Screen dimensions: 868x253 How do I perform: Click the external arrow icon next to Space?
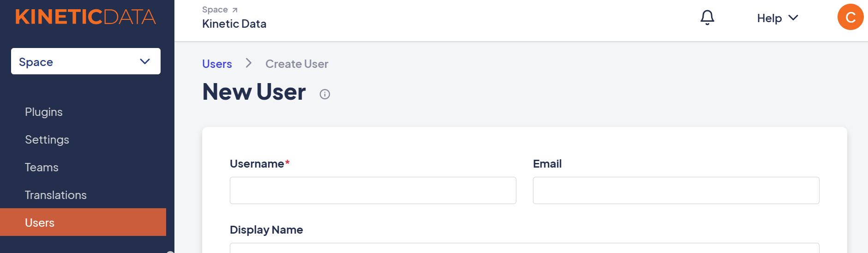pyautogui.click(x=235, y=10)
